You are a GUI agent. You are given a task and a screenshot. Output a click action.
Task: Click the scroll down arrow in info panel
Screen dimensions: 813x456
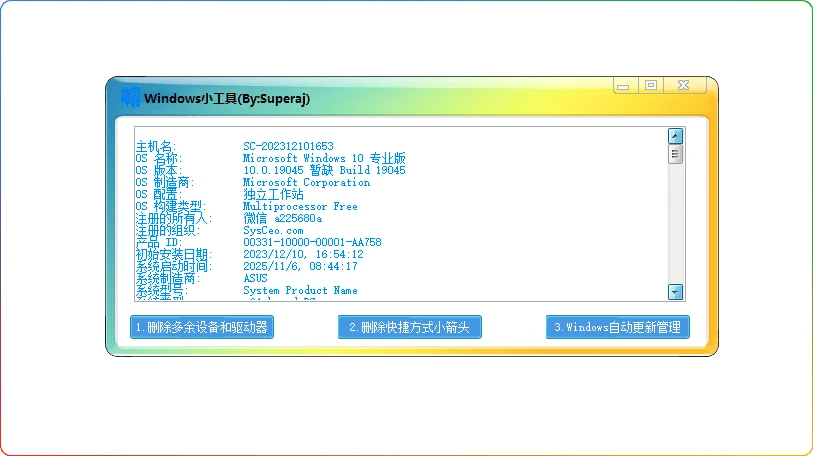(675, 291)
